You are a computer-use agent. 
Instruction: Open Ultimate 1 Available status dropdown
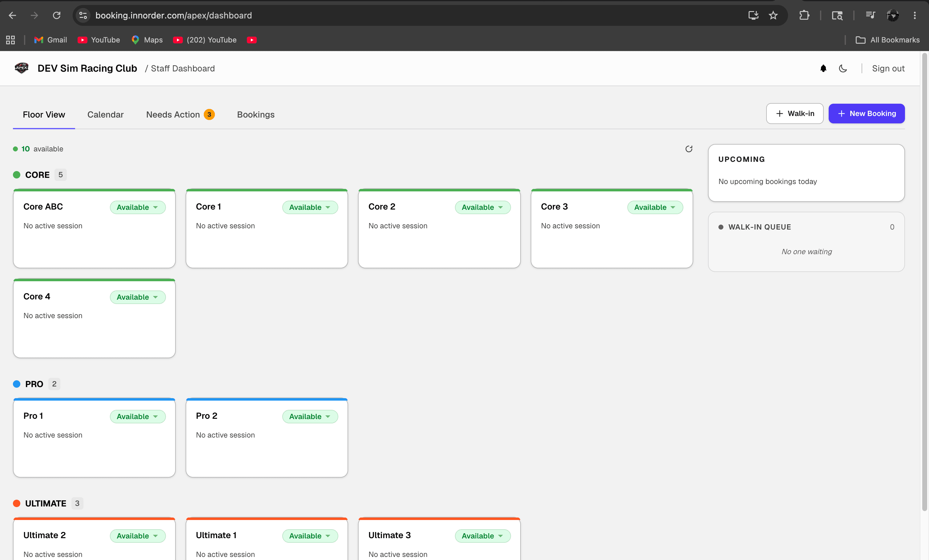[x=310, y=536]
